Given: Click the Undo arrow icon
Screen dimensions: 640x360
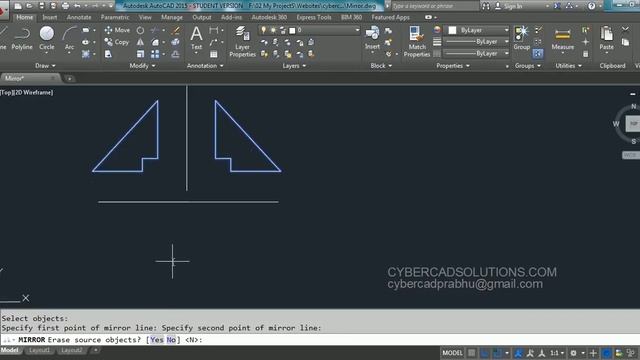Looking at the screenshot, I should (x=77, y=6).
